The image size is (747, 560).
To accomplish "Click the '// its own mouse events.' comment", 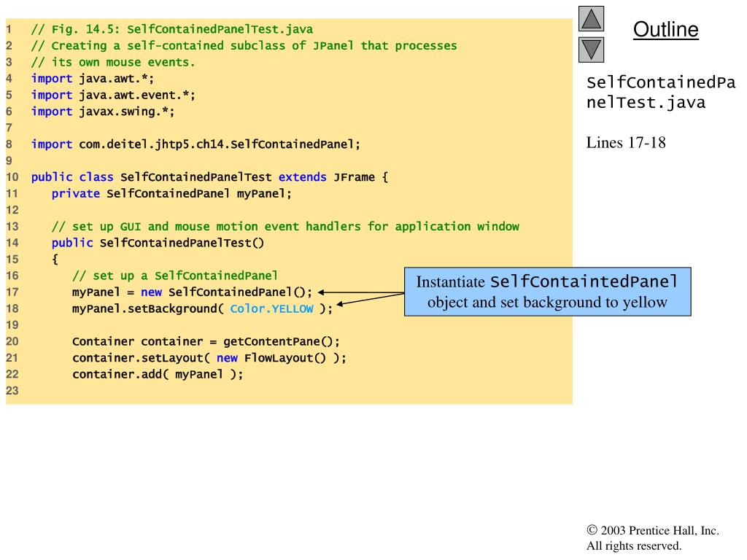I will click(113, 63).
